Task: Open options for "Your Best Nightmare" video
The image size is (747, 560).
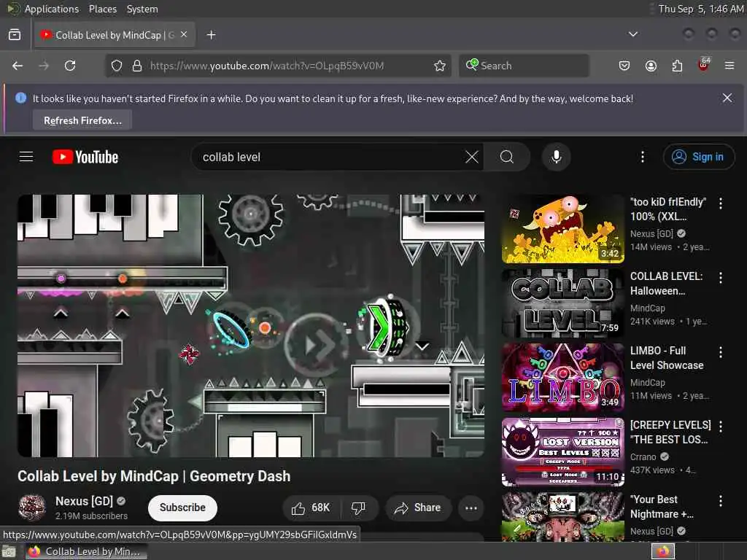Action: [x=721, y=500]
